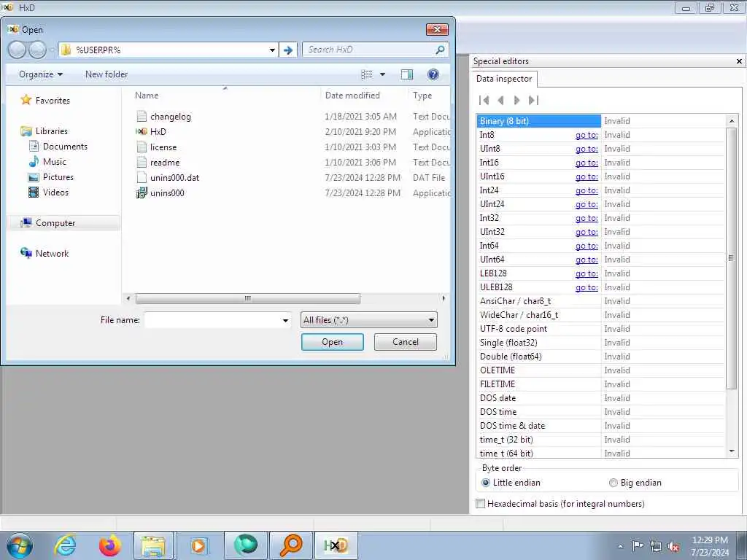
Task: Click go to link for Int64
Action: pyautogui.click(x=587, y=246)
